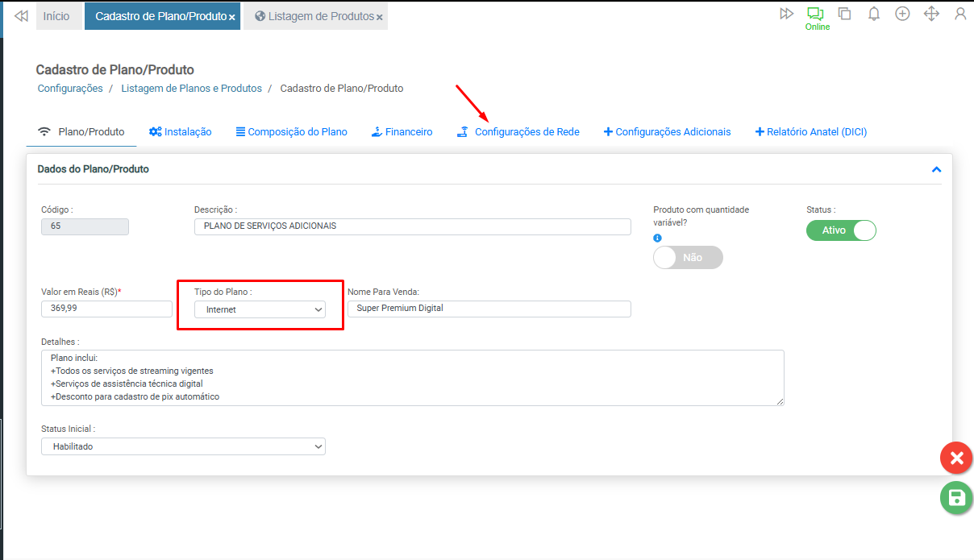Click the move arrows icon in top bar
The height and width of the screenshot is (560, 974).
(x=931, y=14)
